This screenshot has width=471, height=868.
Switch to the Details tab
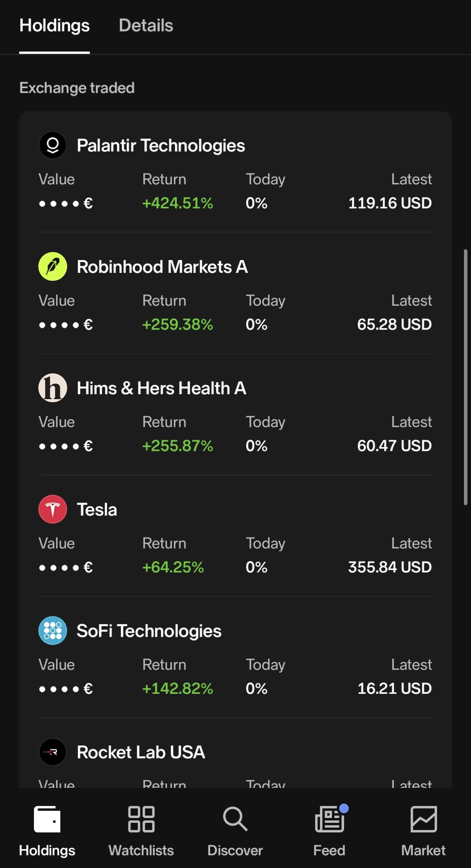pos(146,26)
